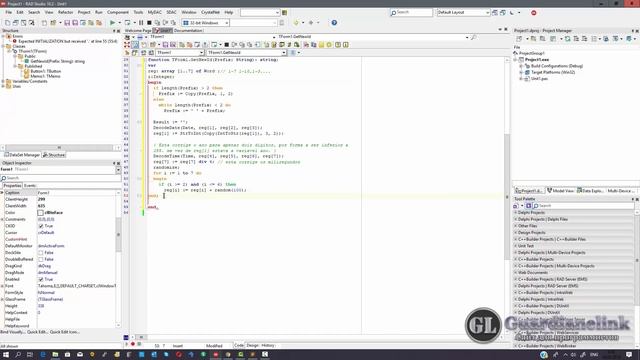Viewport: 640px width, 360px height.
Task: Click the Structure panel horizontal scrollbar
Action: tap(60, 148)
